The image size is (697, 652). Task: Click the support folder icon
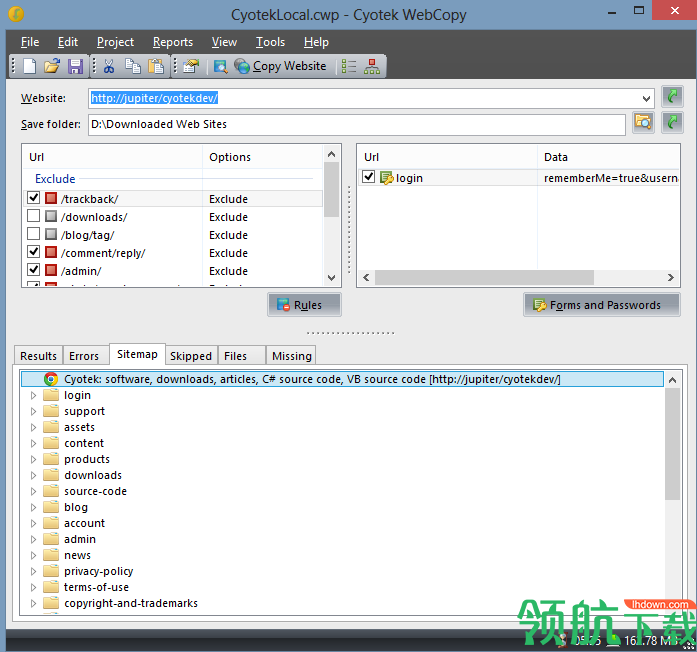point(51,410)
